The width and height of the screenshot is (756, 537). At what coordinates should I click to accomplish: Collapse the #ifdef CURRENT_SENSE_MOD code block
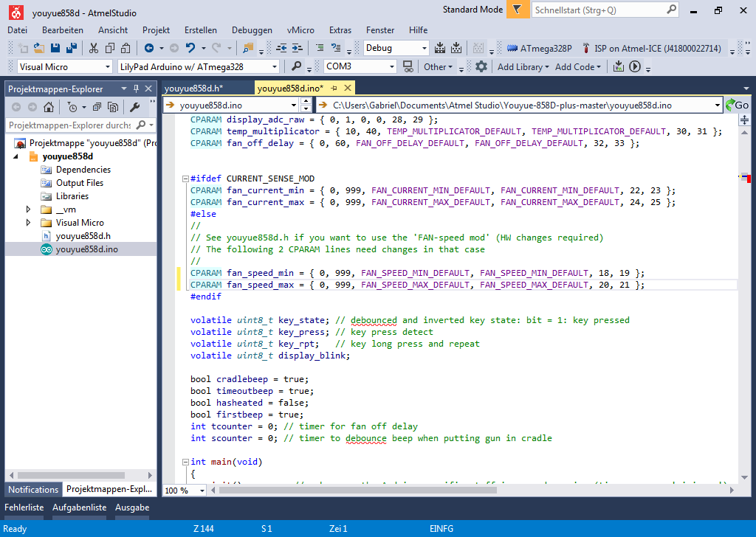tap(185, 179)
